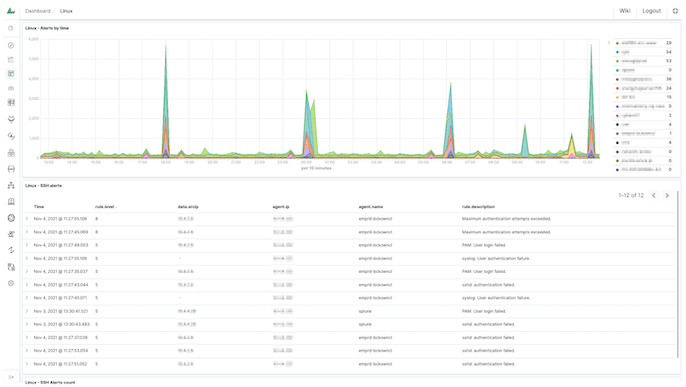Expand the alert row at 11:27:53.054
The height and width of the screenshot is (387, 686).
coord(27,350)
